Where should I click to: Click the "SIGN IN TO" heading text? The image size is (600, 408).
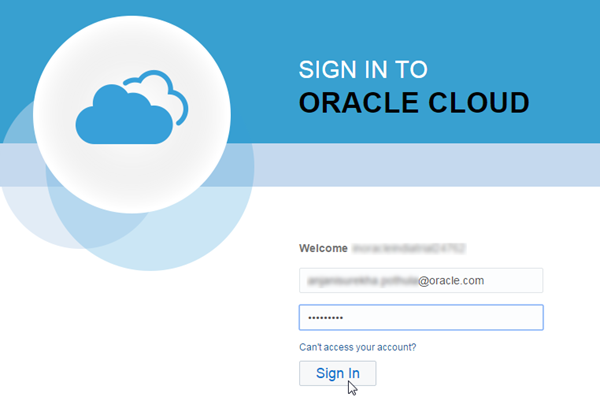[363, 69]
